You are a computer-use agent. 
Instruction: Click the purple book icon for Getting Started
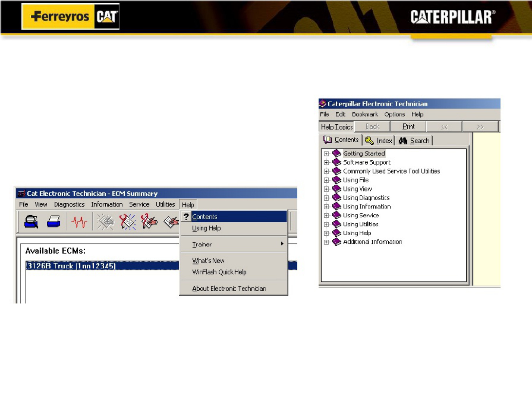(337, 154)
